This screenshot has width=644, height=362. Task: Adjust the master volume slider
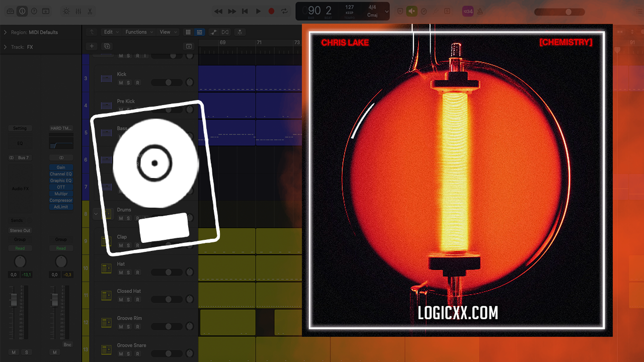[x=559, y=12]
